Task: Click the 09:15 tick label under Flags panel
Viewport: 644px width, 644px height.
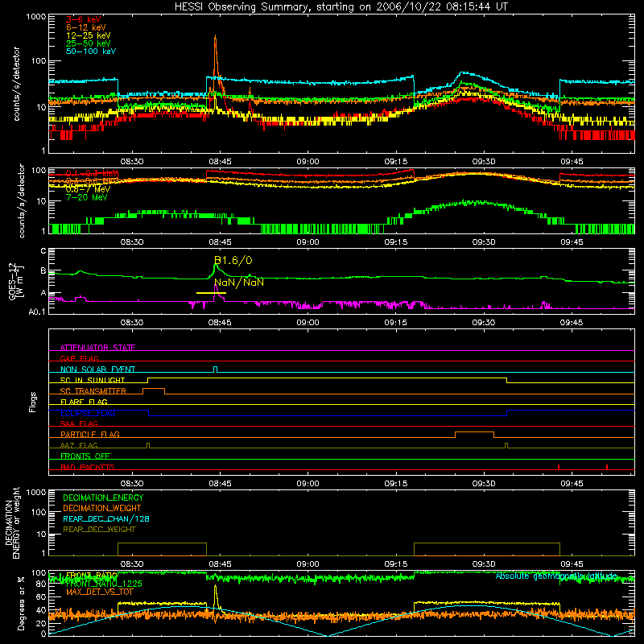Action: click(x=395, y=484)
